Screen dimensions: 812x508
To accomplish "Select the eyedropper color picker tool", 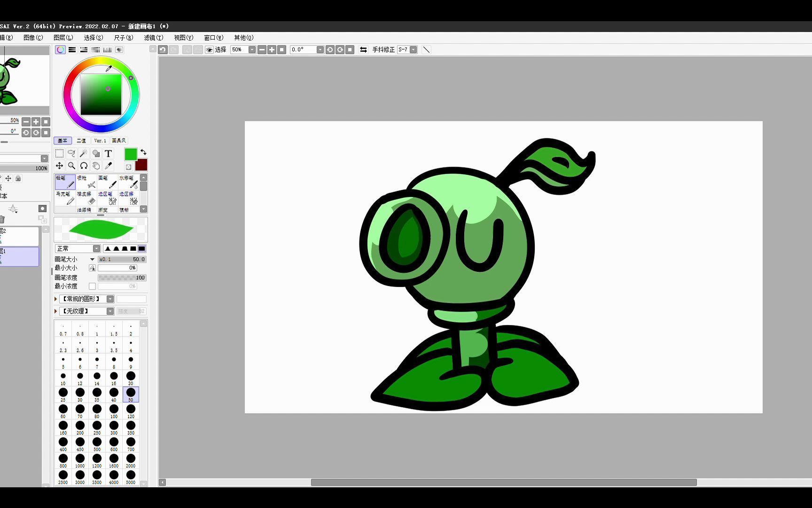I will click(x=108, y=166).
